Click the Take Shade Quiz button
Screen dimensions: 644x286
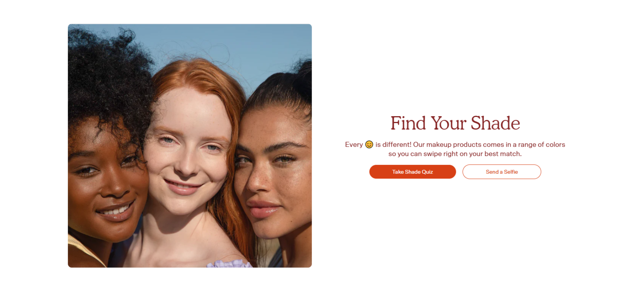pyautogui.click(x=413, y=172)
